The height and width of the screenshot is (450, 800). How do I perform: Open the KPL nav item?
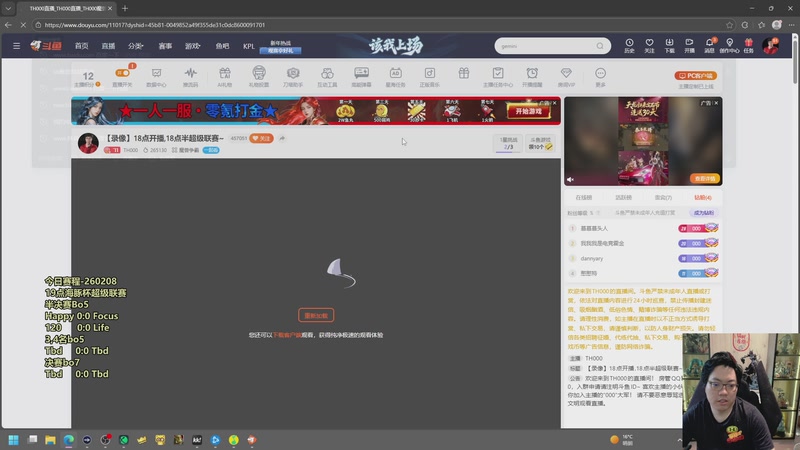[x=248, y=46]
